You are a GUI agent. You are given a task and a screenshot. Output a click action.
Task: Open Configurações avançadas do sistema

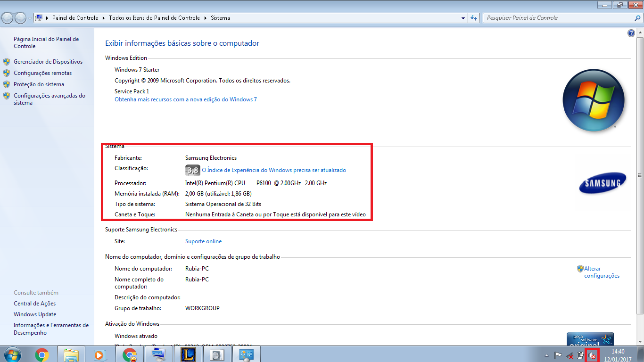pyautogui.click(x=49, y=99)
